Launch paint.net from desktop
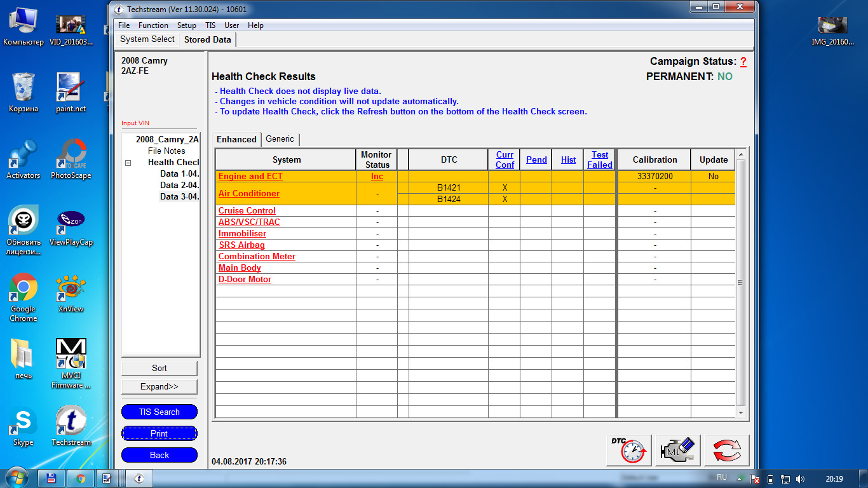The image size is (868, 488). click(x=71, y=93)
